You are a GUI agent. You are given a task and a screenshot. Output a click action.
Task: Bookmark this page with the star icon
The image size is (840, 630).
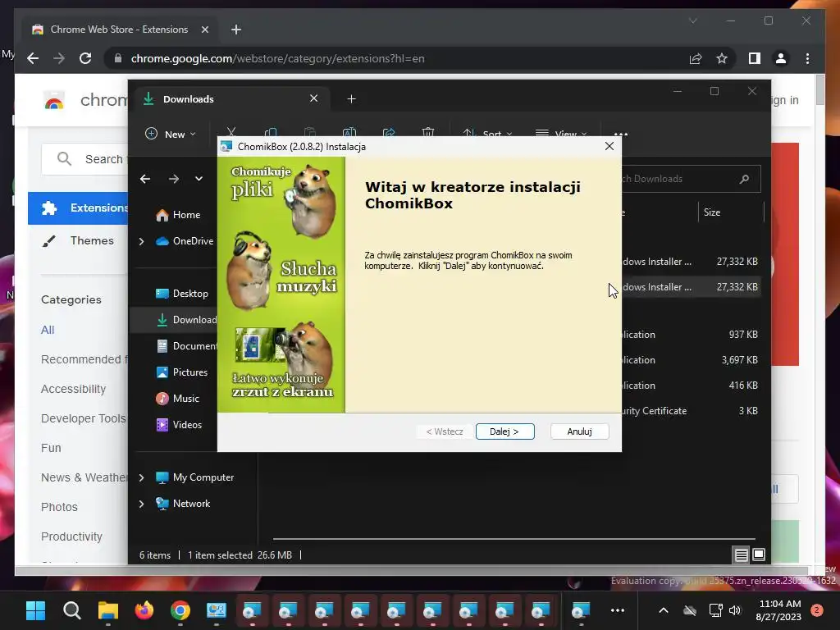(722, 58)
